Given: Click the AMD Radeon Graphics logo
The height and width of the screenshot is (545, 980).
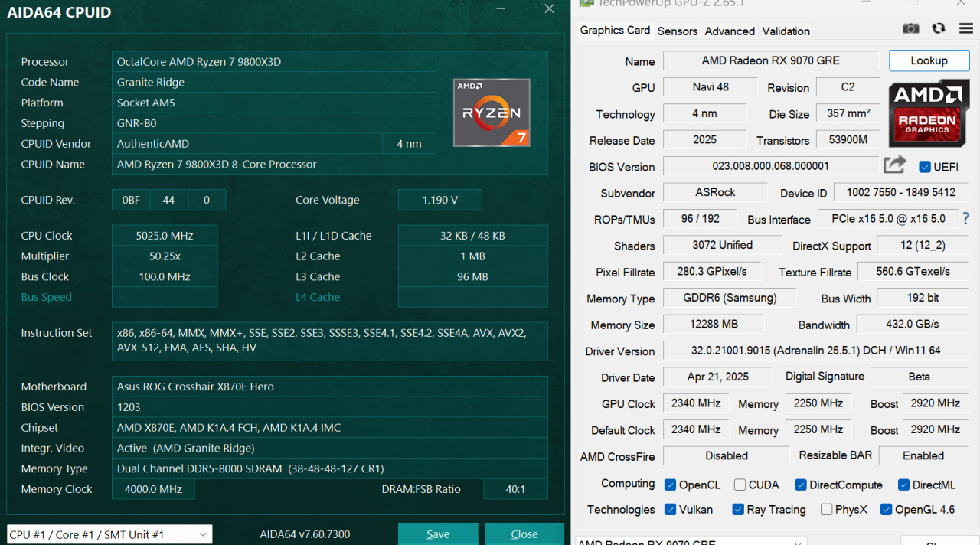Looking at the screenshot, I should click(x=928, y=113).
